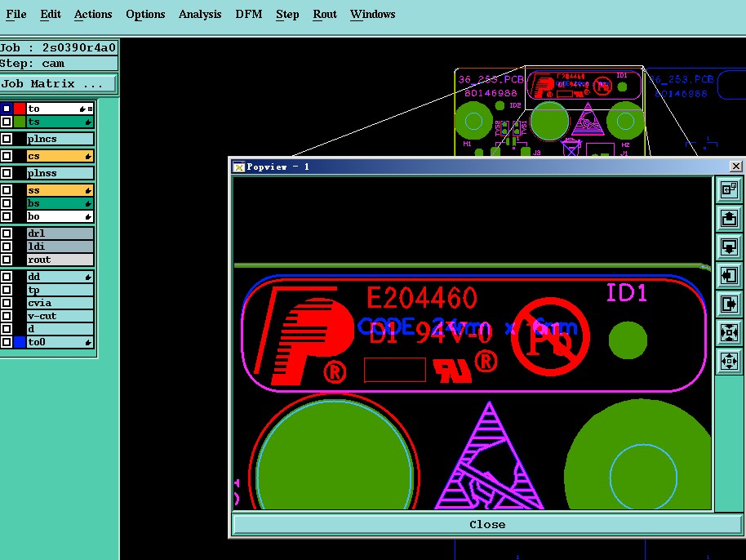Click the grid icon on the to layer

pyautogui.click(x=90, y=109)
